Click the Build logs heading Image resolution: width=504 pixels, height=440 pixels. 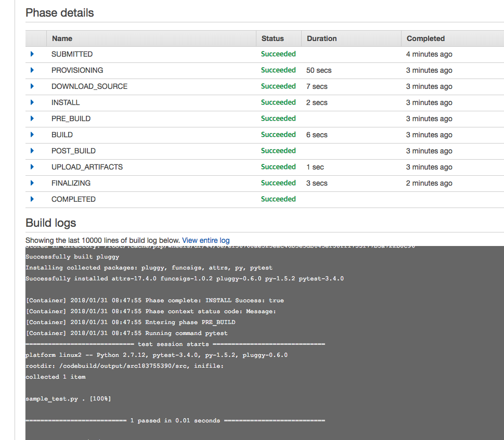coord(51,223)
